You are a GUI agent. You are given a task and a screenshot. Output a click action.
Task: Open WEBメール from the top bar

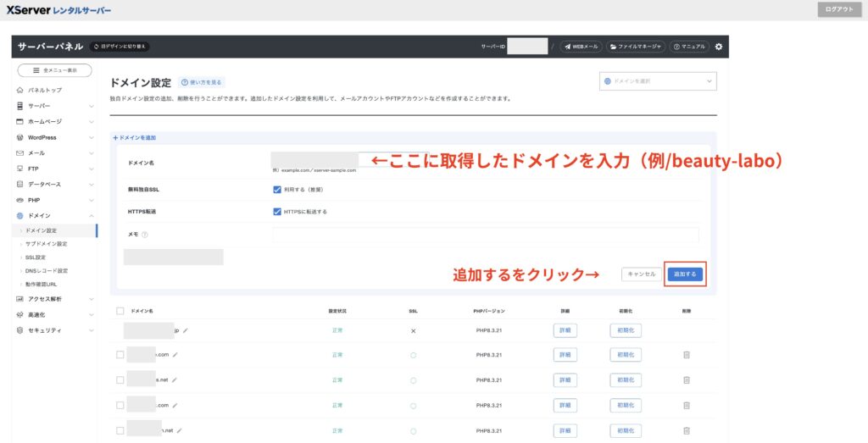click(581, 47)
